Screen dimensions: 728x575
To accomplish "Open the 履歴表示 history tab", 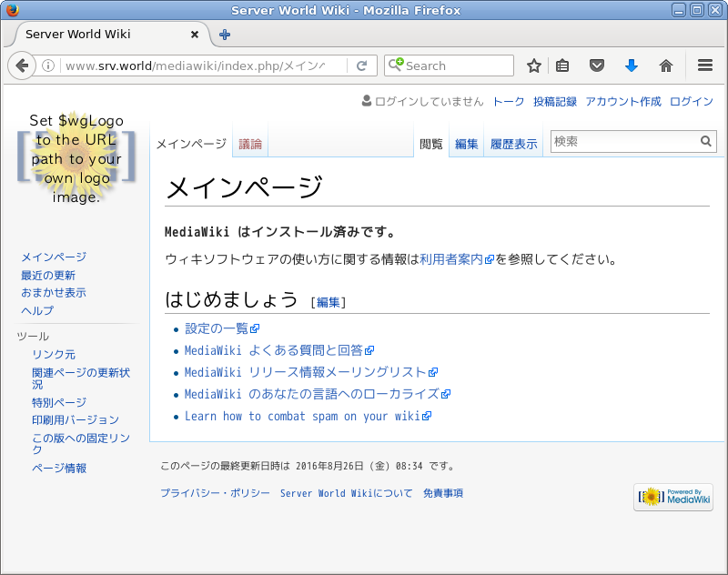I will click(x=513, y=144).
